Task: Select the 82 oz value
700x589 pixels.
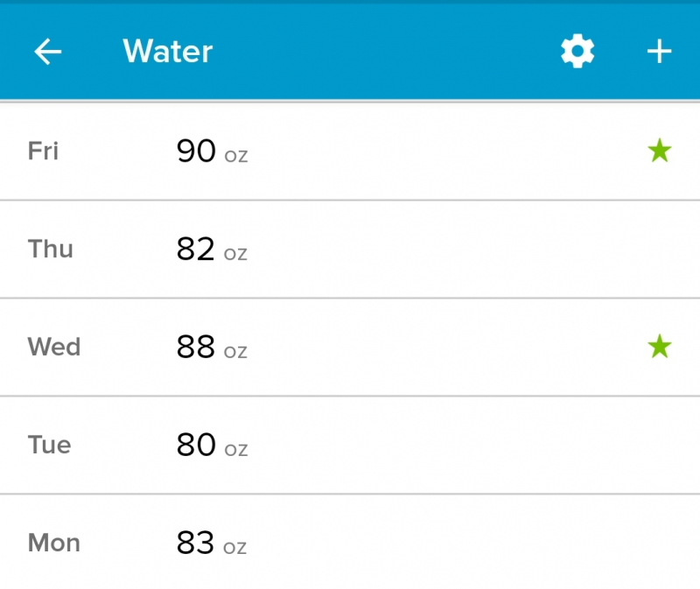Action: click(x=212, y=250)
